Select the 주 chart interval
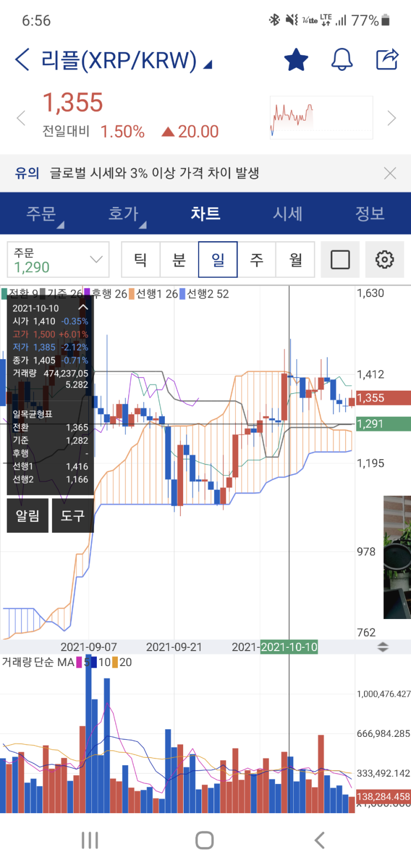Image resolution: width=411 pixels, height=868 pixels. (257, 259)
